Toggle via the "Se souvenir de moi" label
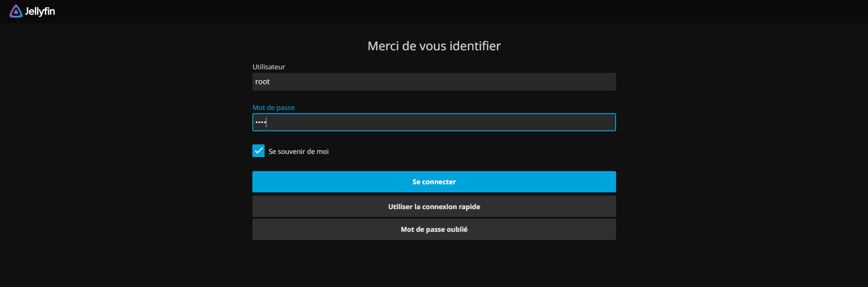This screenshot has height=287, width=868. [299, 151]
